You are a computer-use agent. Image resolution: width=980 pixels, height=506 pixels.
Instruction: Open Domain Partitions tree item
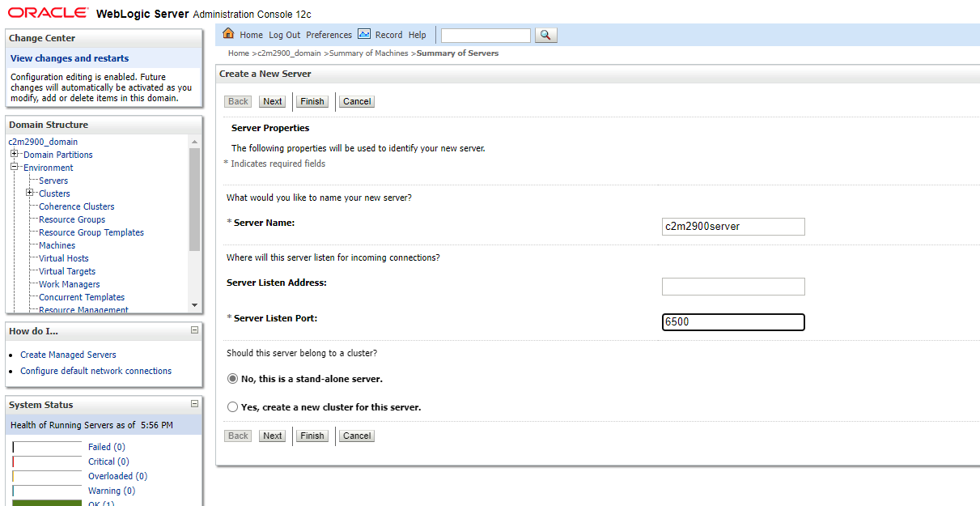click(x=58, y=155)
